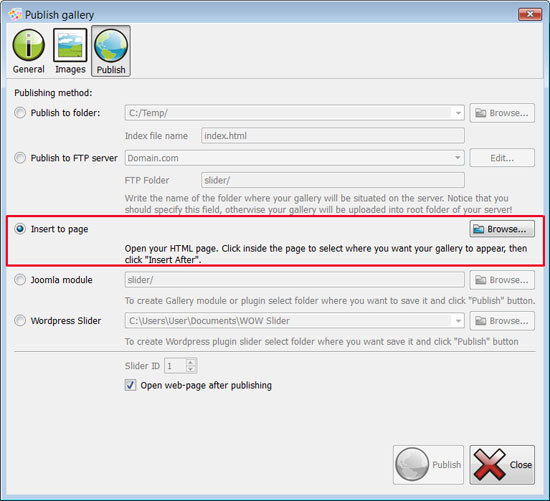Select the Wordpress Slider radio button

tap(20, 320)
